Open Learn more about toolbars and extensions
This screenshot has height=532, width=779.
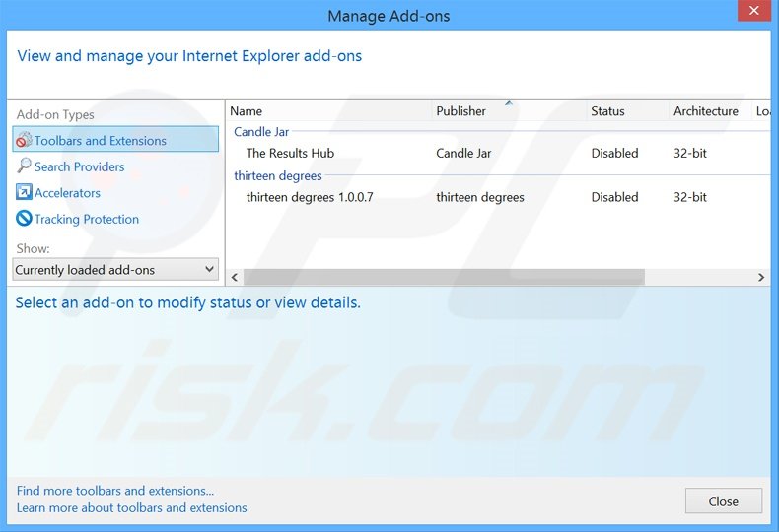coord(132,507)
